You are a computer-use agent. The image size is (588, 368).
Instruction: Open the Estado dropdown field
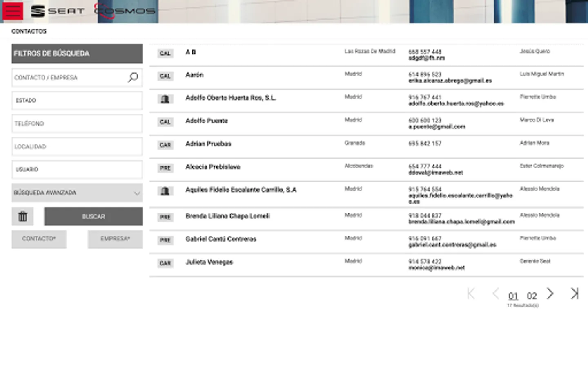click(x=77, y=101)
